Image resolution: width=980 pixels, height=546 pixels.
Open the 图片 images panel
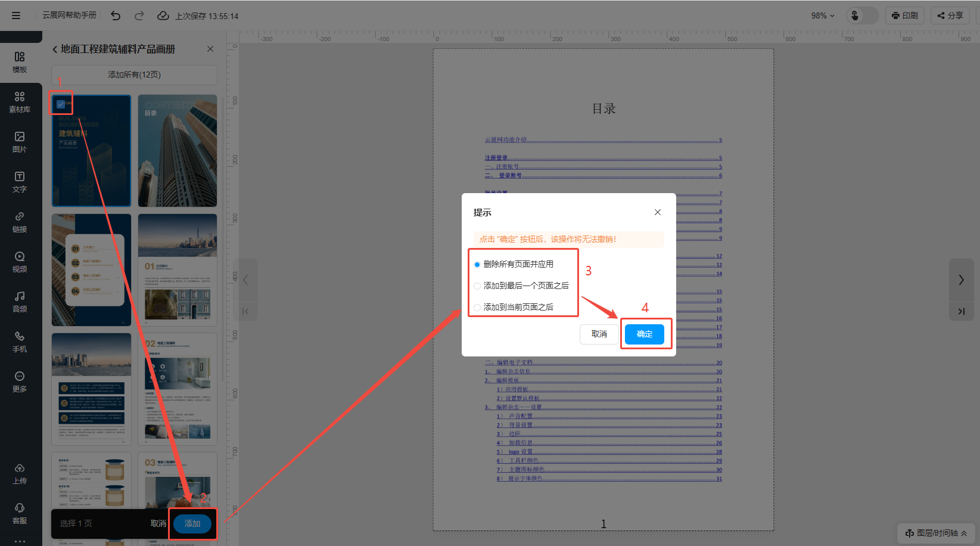coord(20,142)
